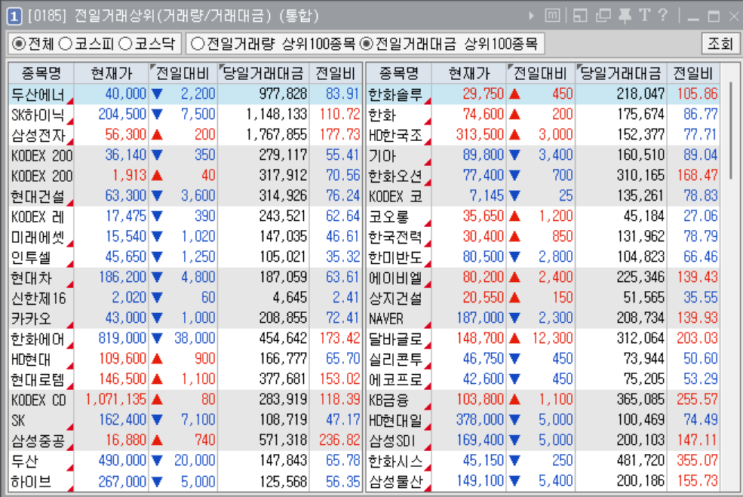
Task: Select the 코오롱 stock row
Action: coord(543,217)
